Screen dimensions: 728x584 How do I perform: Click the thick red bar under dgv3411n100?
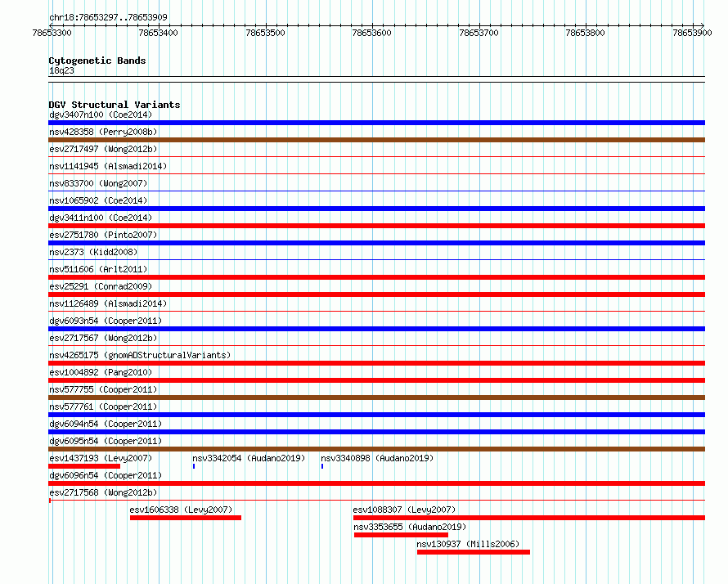pos(376,226)
